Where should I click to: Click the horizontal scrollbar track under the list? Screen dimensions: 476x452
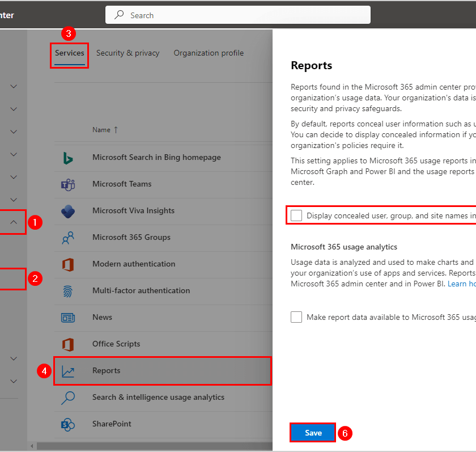pos(154,446)
